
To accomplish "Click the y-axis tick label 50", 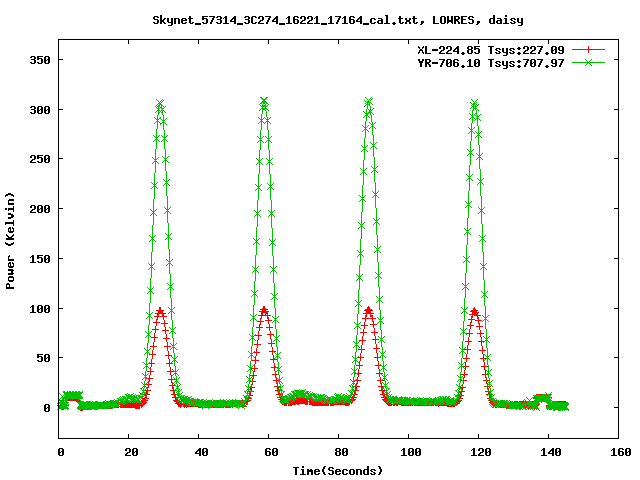I will point(44,358).
